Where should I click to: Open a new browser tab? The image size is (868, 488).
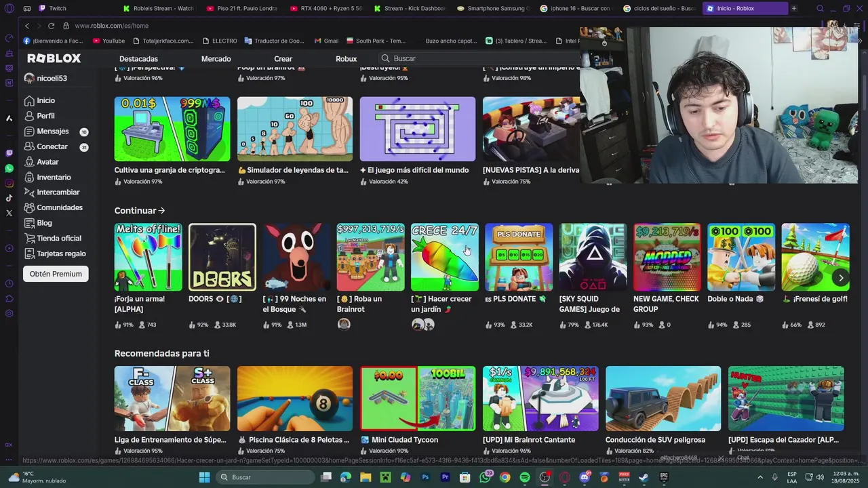(x=794, y=8)
